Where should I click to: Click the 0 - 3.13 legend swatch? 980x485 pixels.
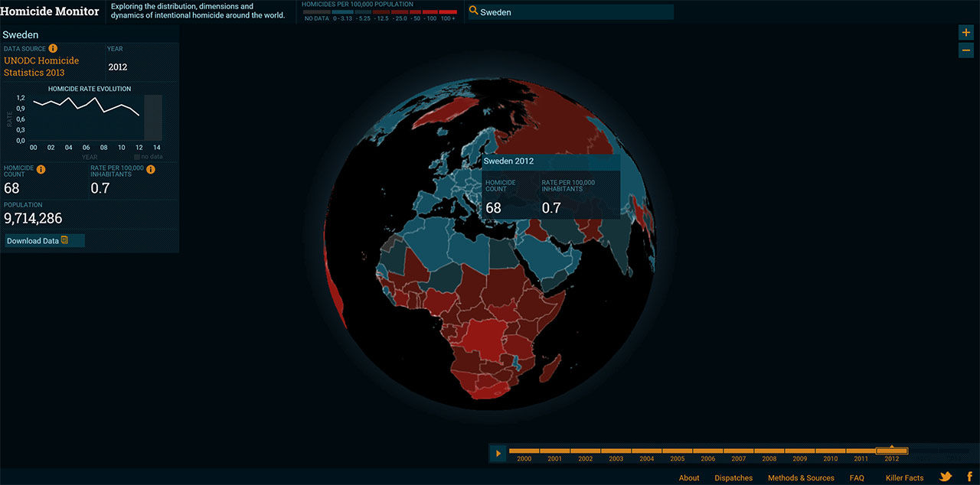click(x=341, y=12)
